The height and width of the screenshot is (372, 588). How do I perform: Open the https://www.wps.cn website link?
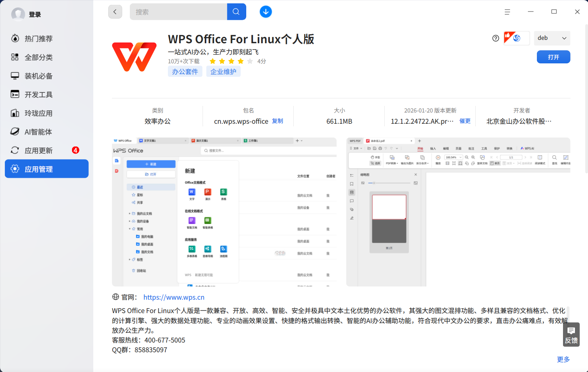click(174, 297)
